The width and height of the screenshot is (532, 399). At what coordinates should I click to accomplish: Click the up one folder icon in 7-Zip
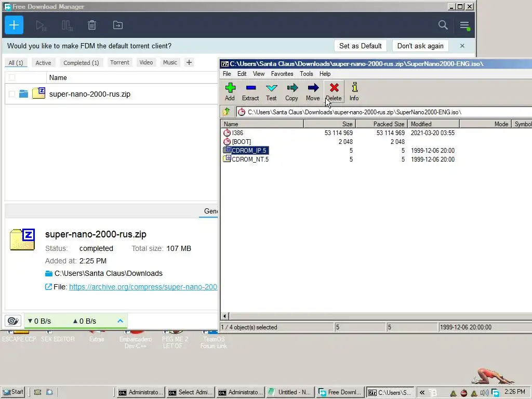[227, 112]
